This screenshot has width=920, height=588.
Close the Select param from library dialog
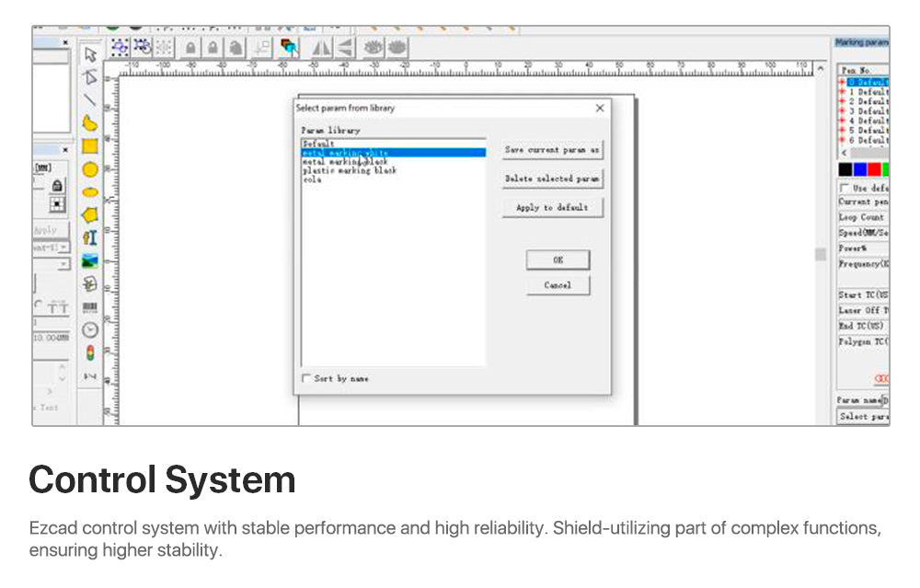(600, 108)
